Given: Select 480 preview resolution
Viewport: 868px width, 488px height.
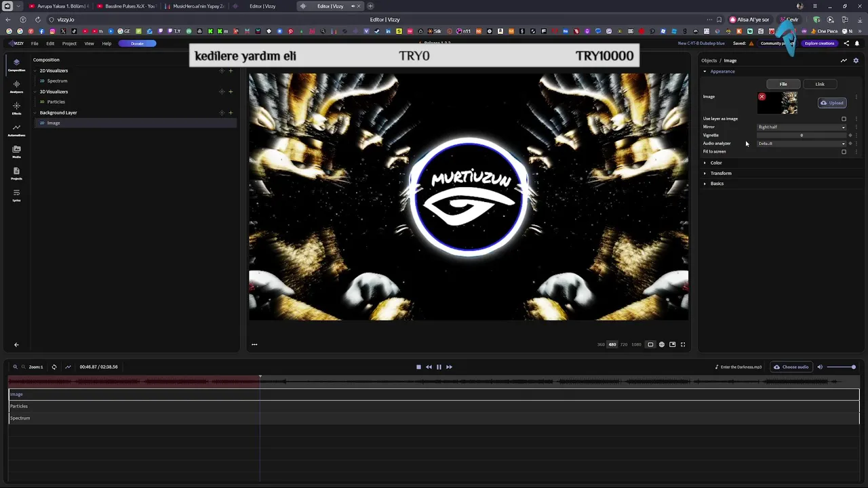Looking at the screenshot, I should pos(612,344).
